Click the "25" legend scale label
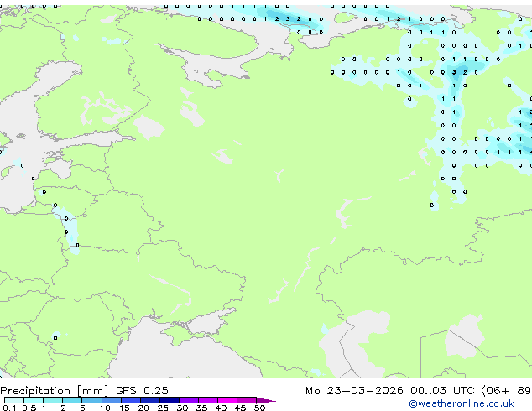The image size is (532, 411). (163, 408)
